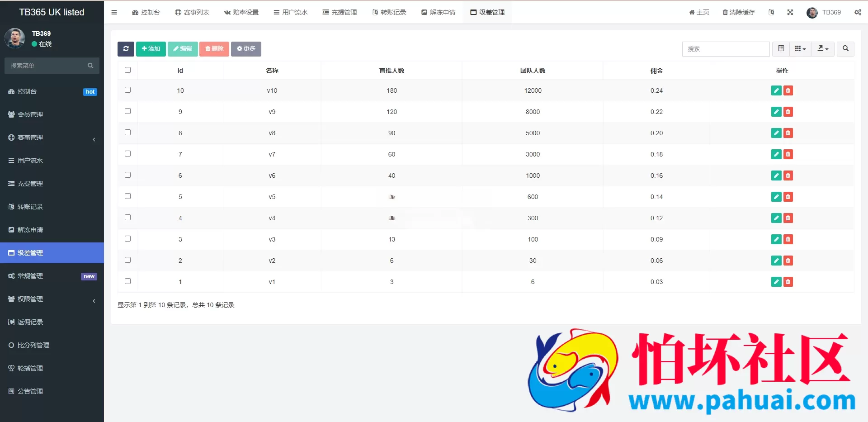Open the settings gears icon in header
The height and width of the screenshot is (422, 868).
(858, 12)
